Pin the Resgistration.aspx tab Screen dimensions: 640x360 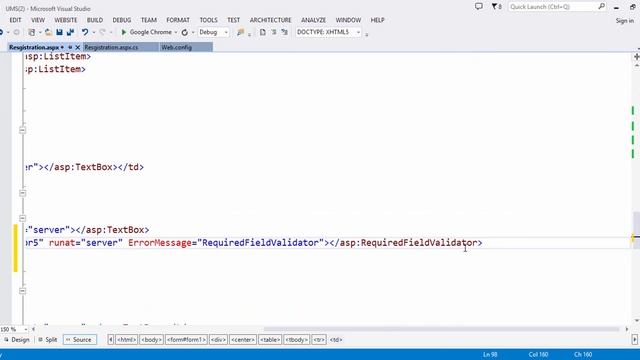pos(70,47)
